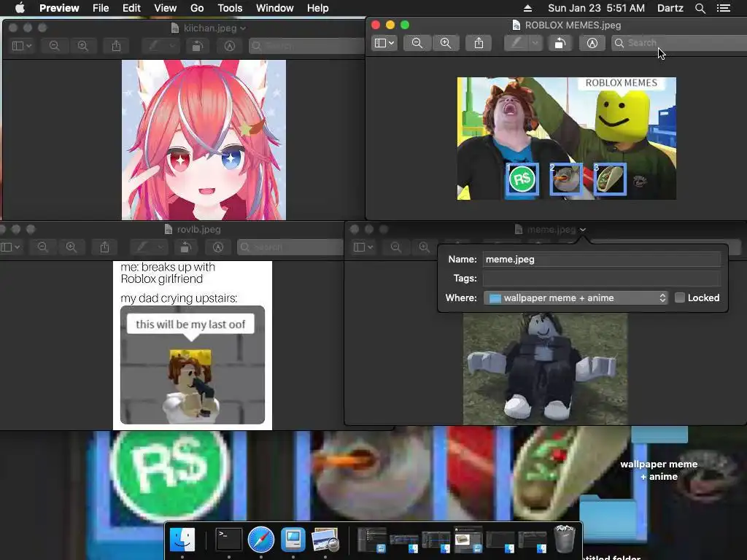The width and height of the screenshot is (747, 560).
Task: Click the empty Tags field
Action: [602, 279]
